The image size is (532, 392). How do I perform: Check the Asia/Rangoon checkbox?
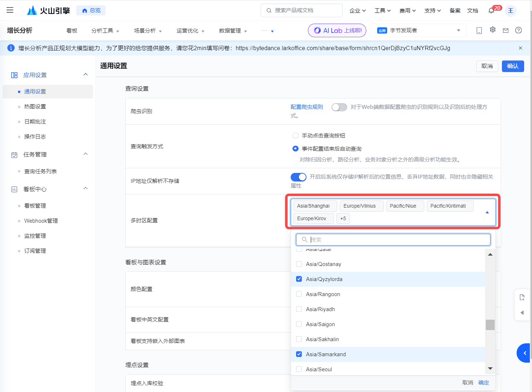tap(299, 294)
